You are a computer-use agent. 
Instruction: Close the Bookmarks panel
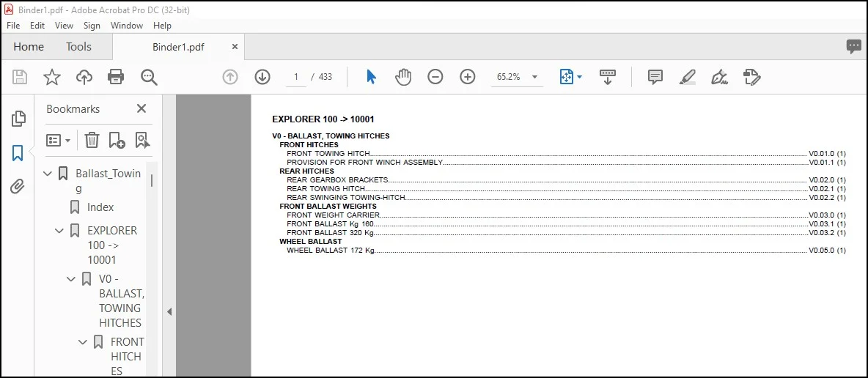(141, 108)
